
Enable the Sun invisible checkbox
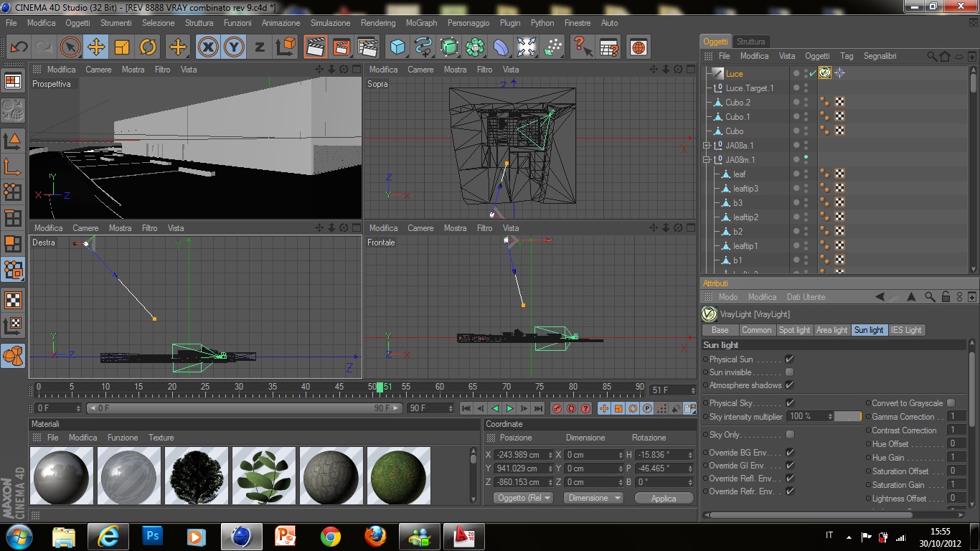789,372
